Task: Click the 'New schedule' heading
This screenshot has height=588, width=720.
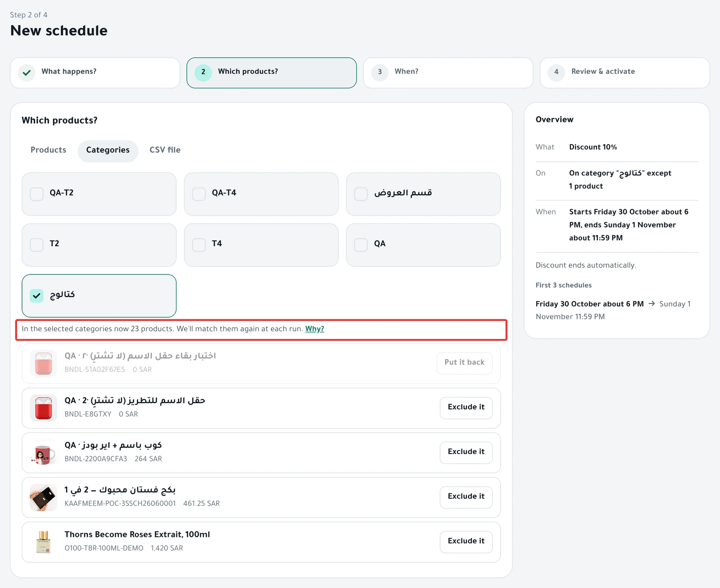Action: coord(59,31)
